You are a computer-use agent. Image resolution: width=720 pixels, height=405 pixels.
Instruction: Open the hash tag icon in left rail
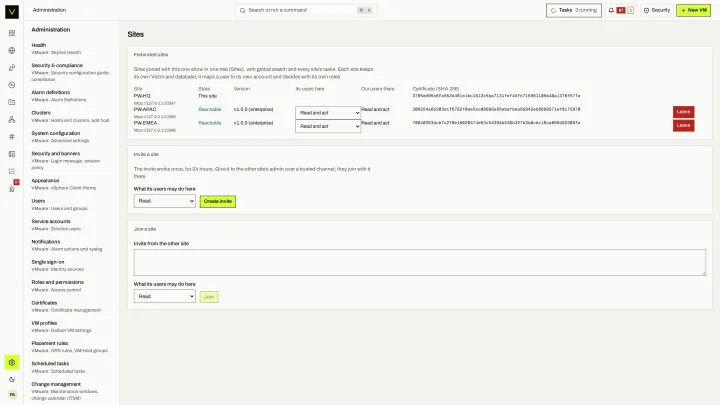pyautogui.click(x=12, y=136)
